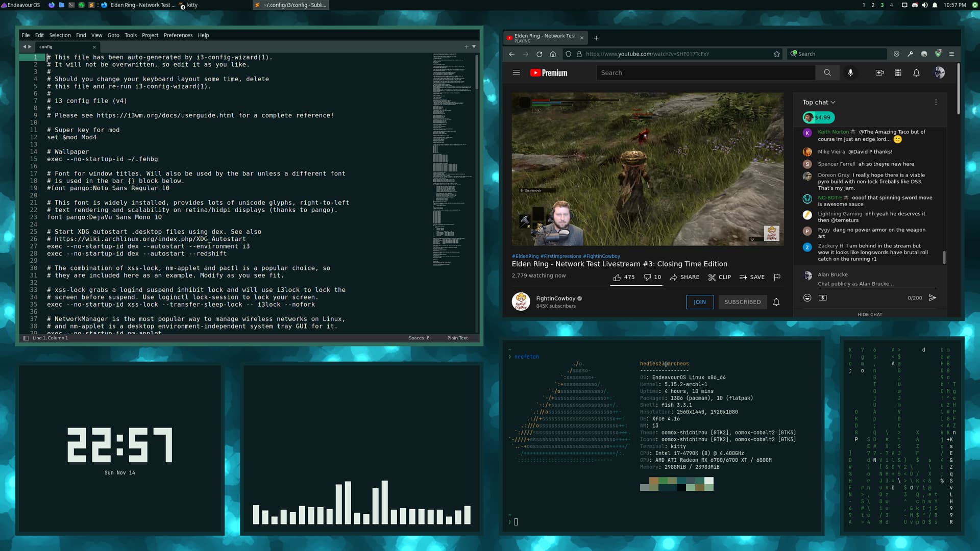The image size is (980, 551).
Task: Open Spaces: 8 indentation selector
Action: point(419,338)
